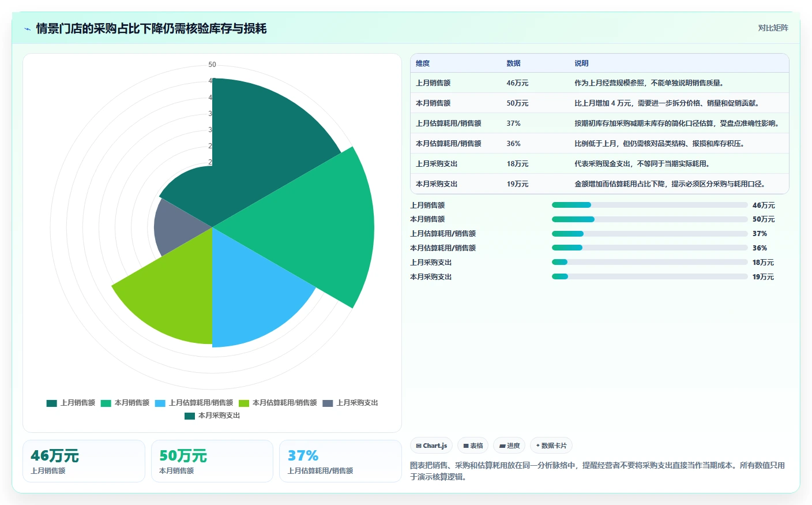The height and width of the screenshot is (505, 812).
Task: Click the footer note starting 图表把销售
Action: click(597, 471)
